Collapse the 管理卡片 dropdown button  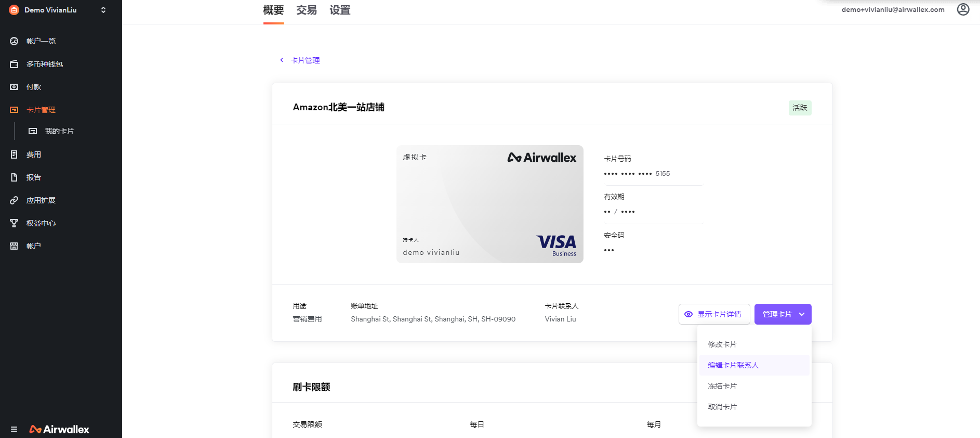783,314
